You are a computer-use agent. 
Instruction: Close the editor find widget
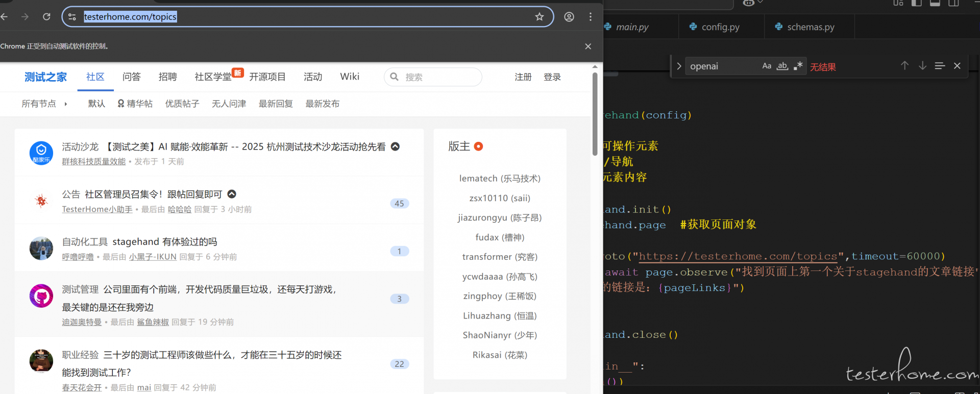pos(957,66)
